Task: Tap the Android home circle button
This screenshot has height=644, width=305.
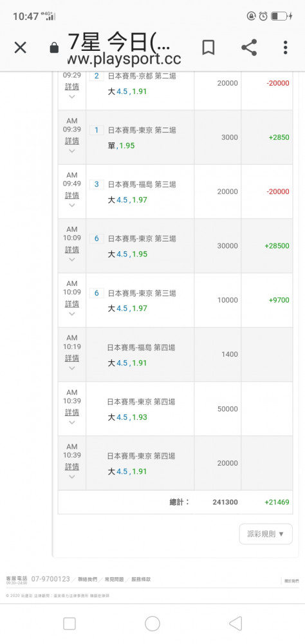Action: tap(152, 623)
